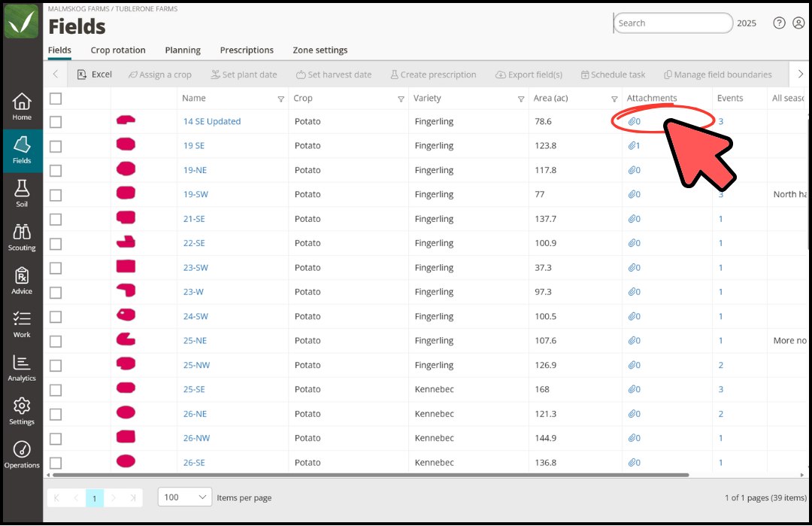
Task: Click the 23-SW field shape thumbnail
Action: [126, 266]
